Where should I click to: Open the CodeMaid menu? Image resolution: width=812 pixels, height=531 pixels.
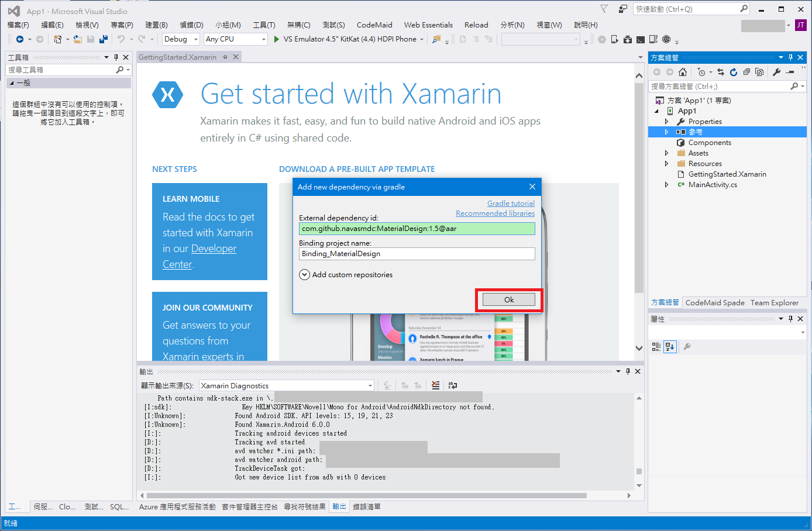click(x=374, y=25)
